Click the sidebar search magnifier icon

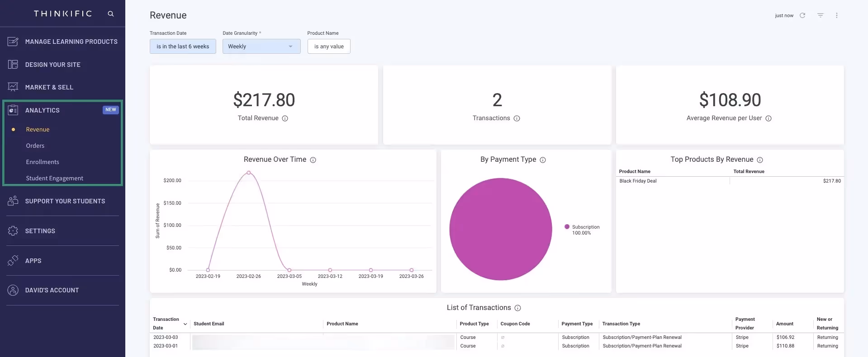[x=110, y=14]
